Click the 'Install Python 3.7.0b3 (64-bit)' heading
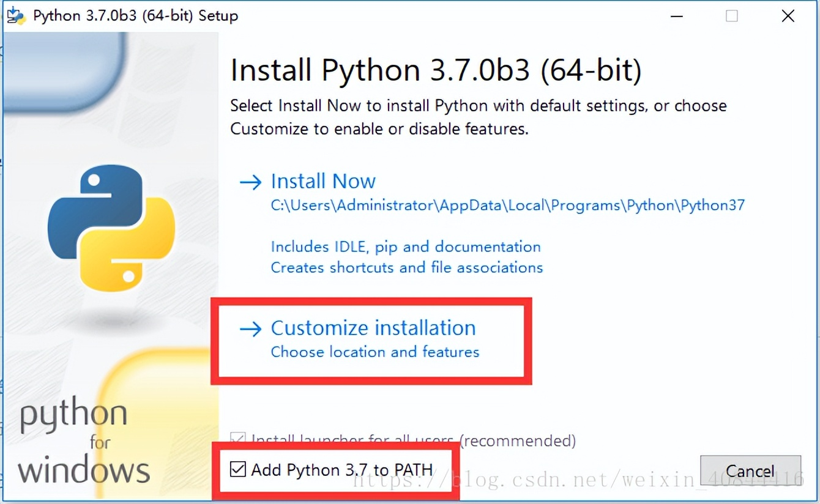820x504 pixels. [x=436, y=70]
